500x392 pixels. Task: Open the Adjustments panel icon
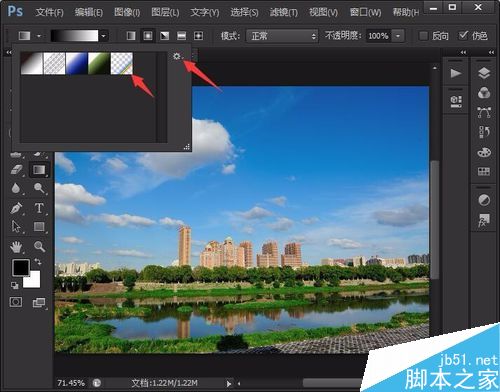click(x=484, y=200)
